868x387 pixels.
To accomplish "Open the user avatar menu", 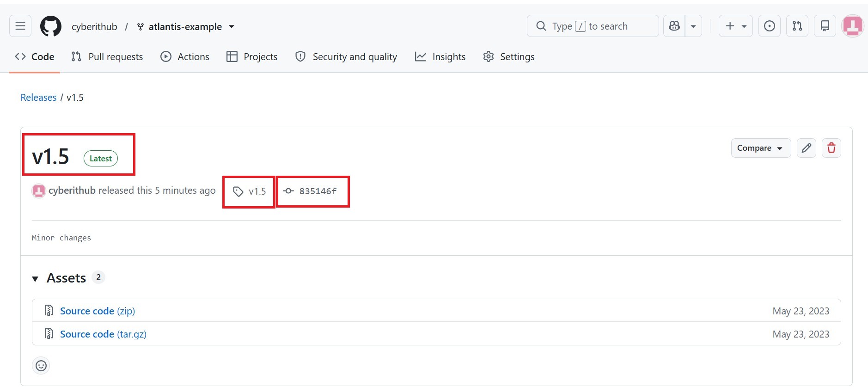I will click(x=853, y=26).
